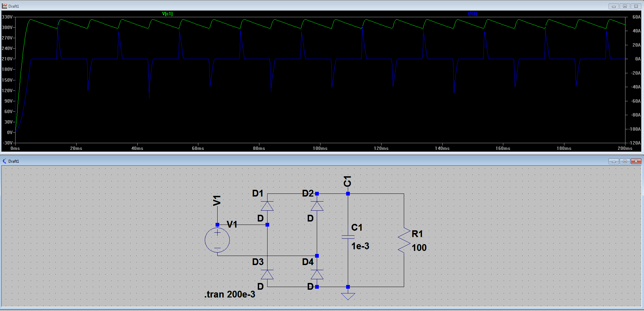Click the 0V voltage axis label
Viewport: 644px width, 311px height.
[x=10, y=132]
